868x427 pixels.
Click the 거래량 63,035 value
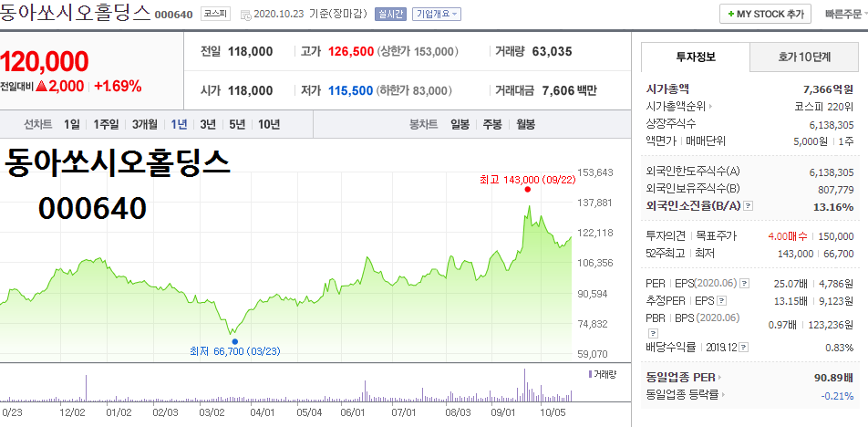click(552, 51)
